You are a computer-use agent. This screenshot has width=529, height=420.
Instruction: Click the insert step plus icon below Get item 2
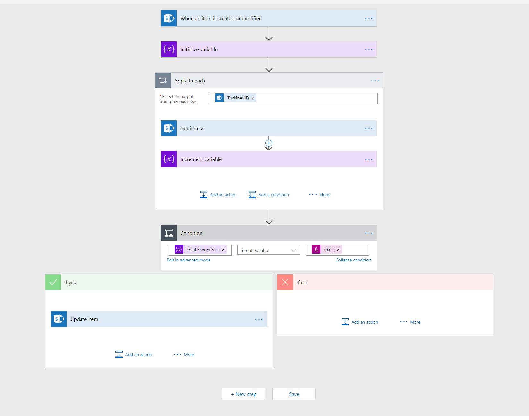(x=269, y=143)
